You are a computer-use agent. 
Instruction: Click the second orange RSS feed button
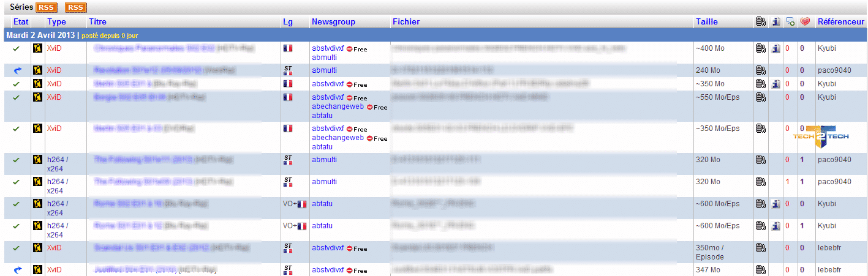75,7
